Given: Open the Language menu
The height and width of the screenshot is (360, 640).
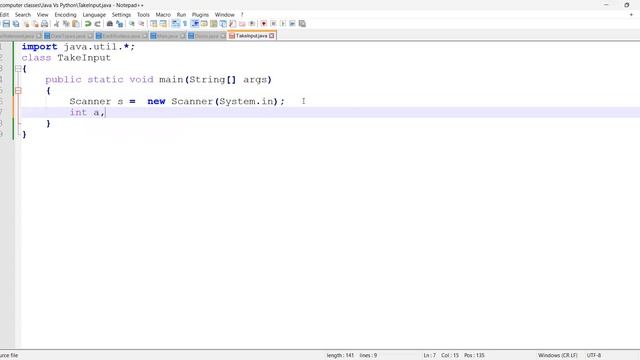Looking at the screenshot, I should (94, 15).
